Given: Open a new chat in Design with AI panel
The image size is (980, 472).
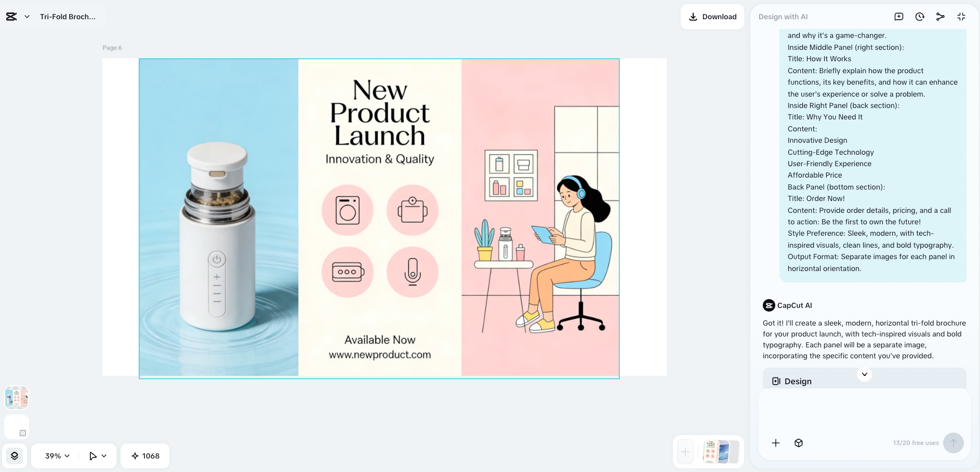Looking at the screenshot, I should tap(898, 16).
